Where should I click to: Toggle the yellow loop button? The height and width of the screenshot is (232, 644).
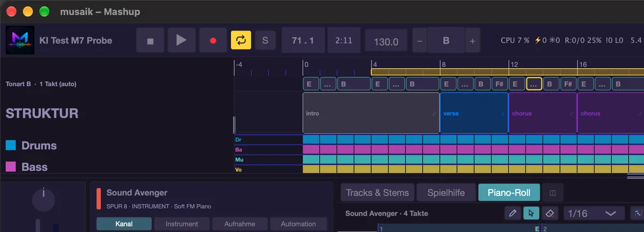pyautogui.click(x=241, y=40)
